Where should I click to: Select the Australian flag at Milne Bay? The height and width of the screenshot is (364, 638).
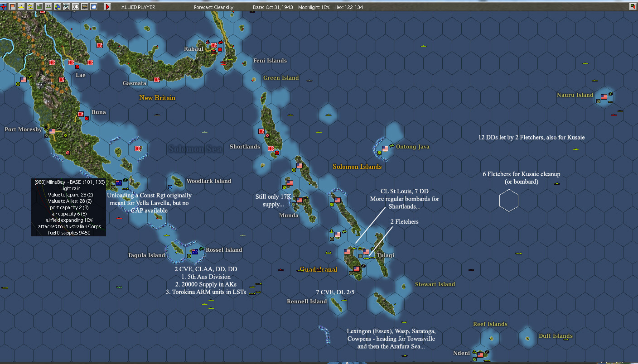[119, 183]
